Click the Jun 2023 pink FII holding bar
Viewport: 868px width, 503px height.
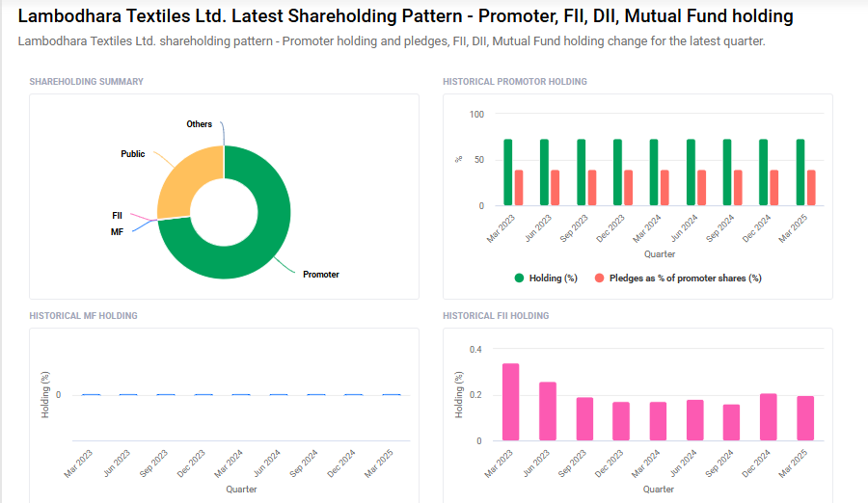pos(548,411)
